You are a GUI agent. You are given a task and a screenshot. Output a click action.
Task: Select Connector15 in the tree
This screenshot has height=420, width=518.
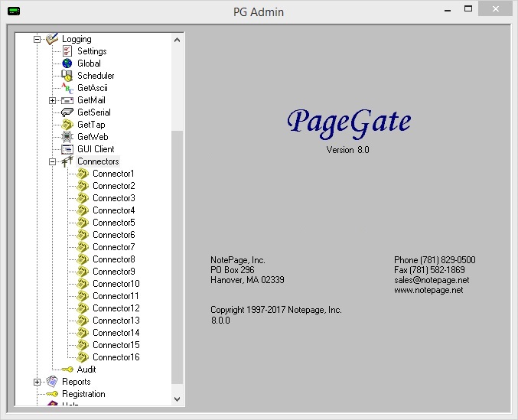[116, 345]
